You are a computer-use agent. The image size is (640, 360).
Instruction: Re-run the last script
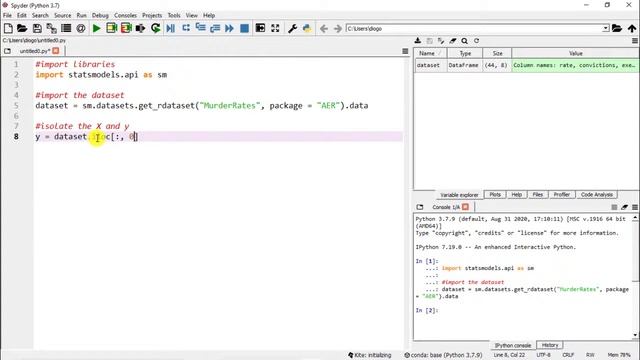(156, 28)
